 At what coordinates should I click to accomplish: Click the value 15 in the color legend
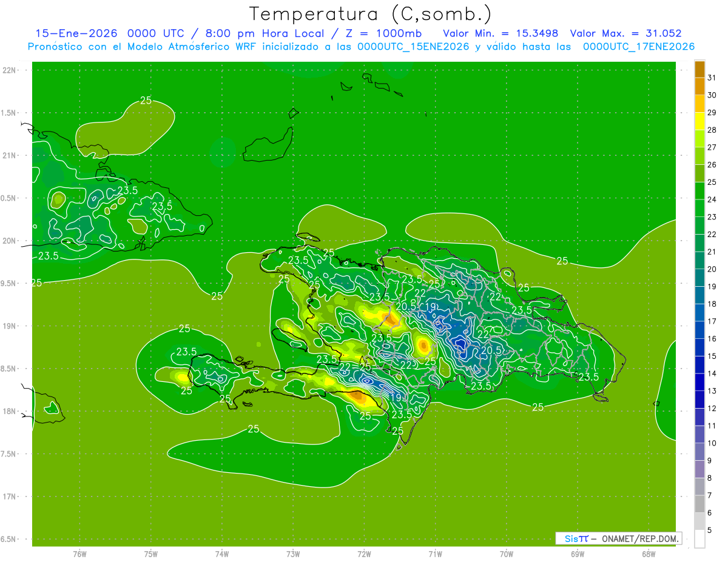[x=712, y=356]
